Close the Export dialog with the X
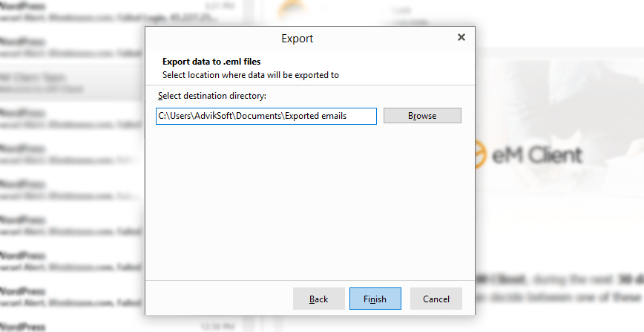 pos(461,37)
